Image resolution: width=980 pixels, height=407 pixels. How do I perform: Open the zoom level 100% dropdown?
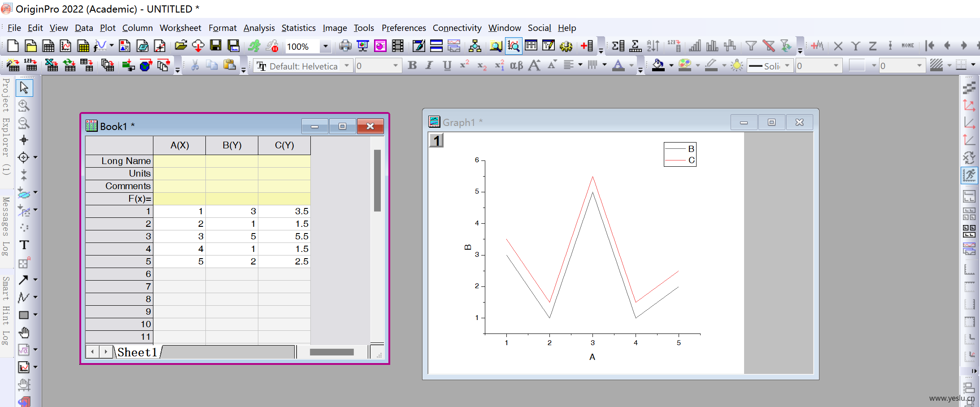(326, 46)
